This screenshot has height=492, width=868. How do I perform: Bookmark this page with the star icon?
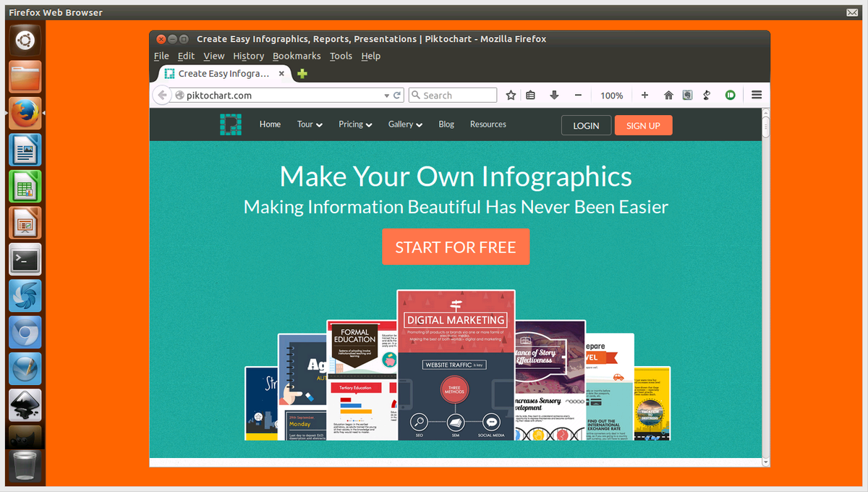(511, 95)
